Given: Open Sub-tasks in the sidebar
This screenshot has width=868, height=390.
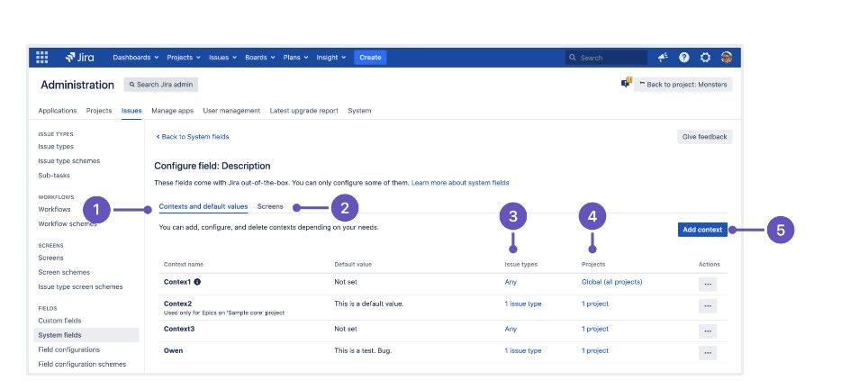Looking at the screenshot, I should pyautogui.click(x=54, y=176).
